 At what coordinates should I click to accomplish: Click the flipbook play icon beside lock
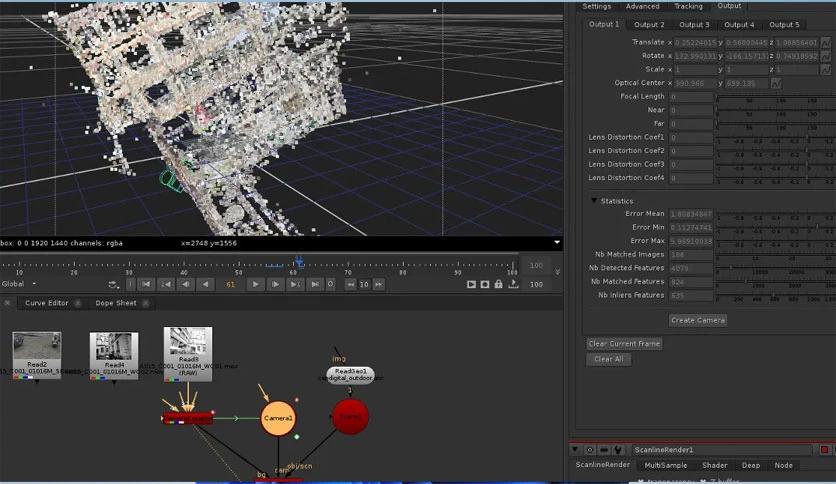[x=471, y=284]
